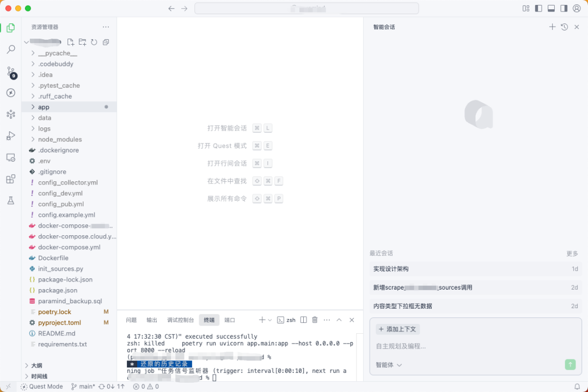Click 添加上下文 button
Viewport: 588px width, 392px height.
point(397,329)
